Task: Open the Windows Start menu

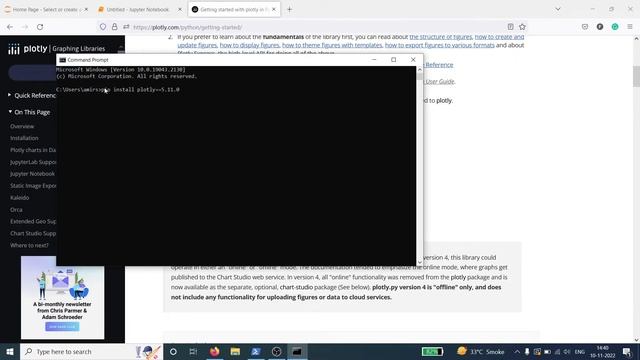Action: click(x=10, y=351)
